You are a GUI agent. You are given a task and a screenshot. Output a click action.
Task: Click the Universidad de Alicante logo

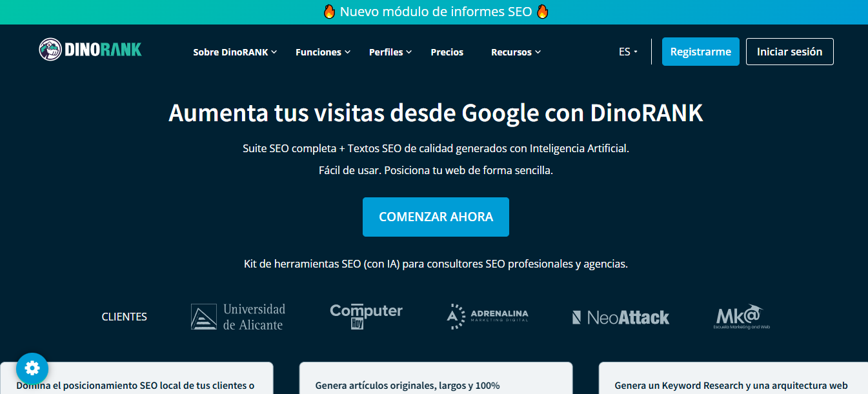238,317
